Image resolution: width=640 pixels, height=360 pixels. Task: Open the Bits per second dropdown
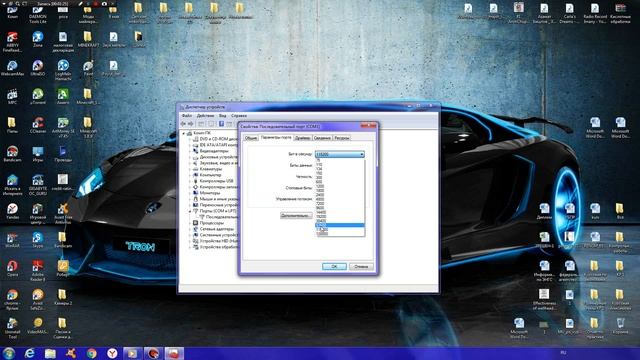[340, 154]
